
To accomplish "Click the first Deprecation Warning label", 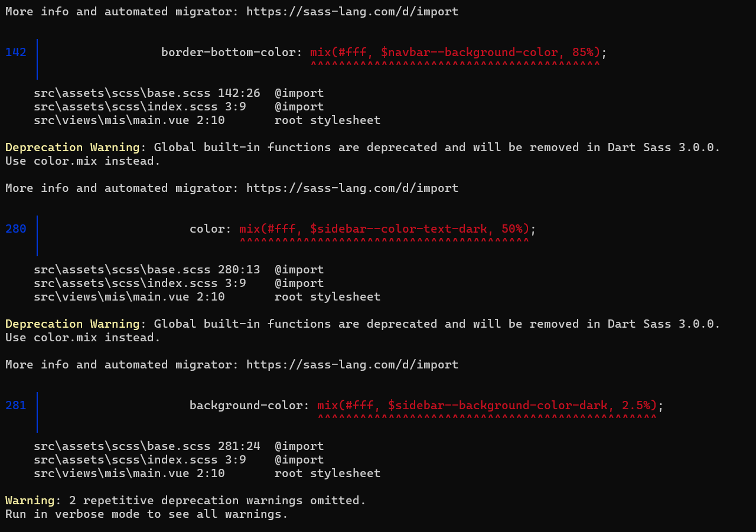I will [73, 147].
